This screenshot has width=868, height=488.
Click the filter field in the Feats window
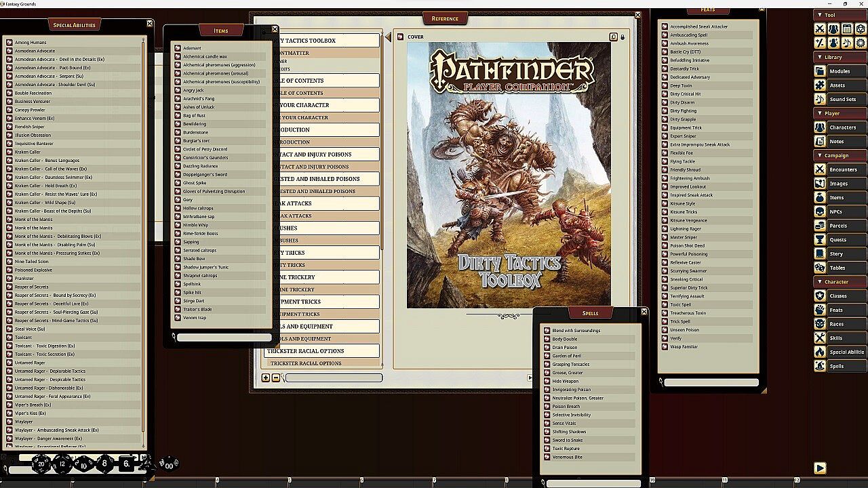[x=711, y=382]
